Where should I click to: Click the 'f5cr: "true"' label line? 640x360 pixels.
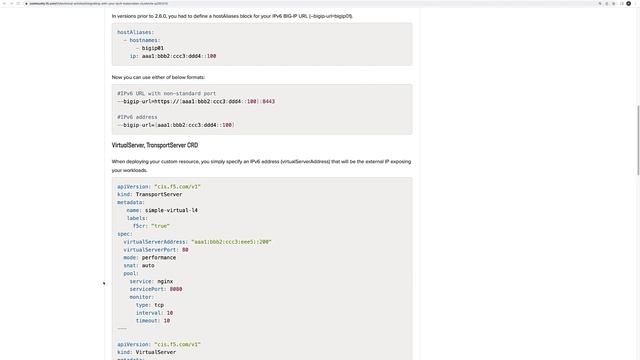151,226
